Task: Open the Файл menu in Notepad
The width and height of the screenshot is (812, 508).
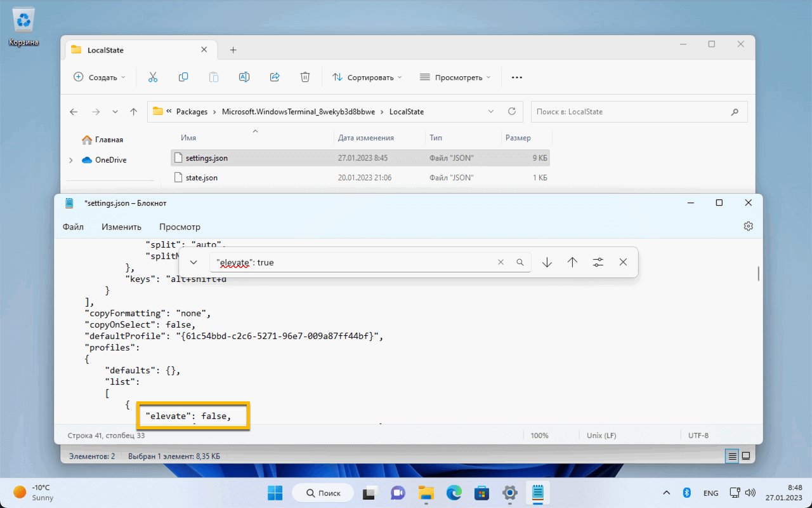Action: pos(73,227)
